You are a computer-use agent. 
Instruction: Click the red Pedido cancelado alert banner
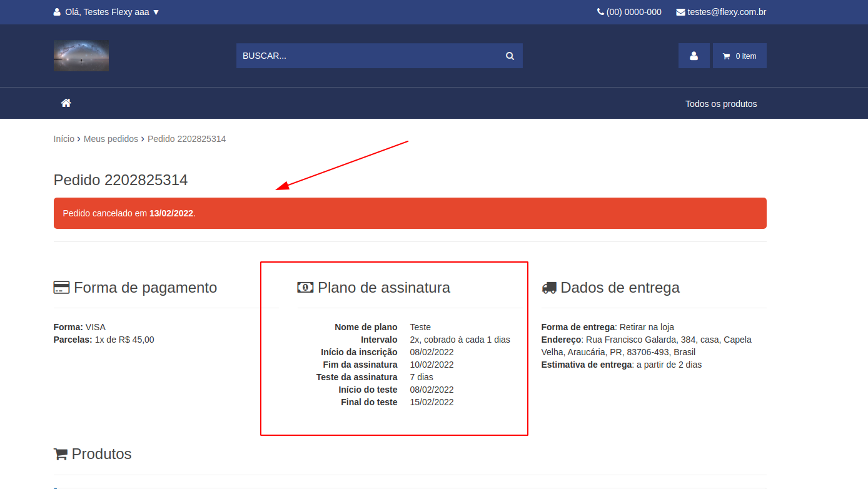coord(410,213)
